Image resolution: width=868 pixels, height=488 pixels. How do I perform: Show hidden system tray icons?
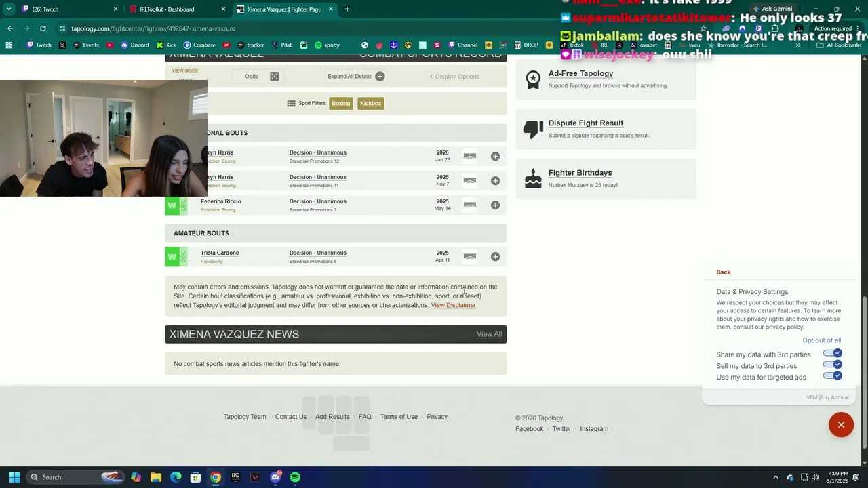(x=776, y=477)
